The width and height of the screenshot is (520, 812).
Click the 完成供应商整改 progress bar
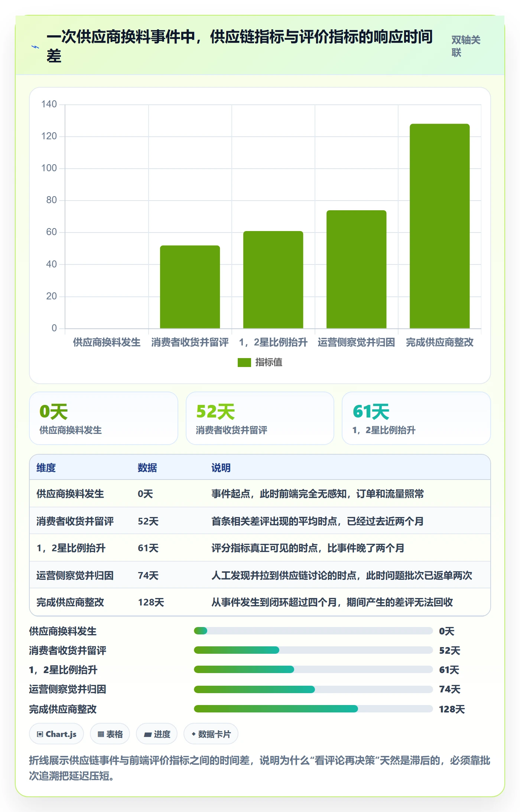(313, 709)
